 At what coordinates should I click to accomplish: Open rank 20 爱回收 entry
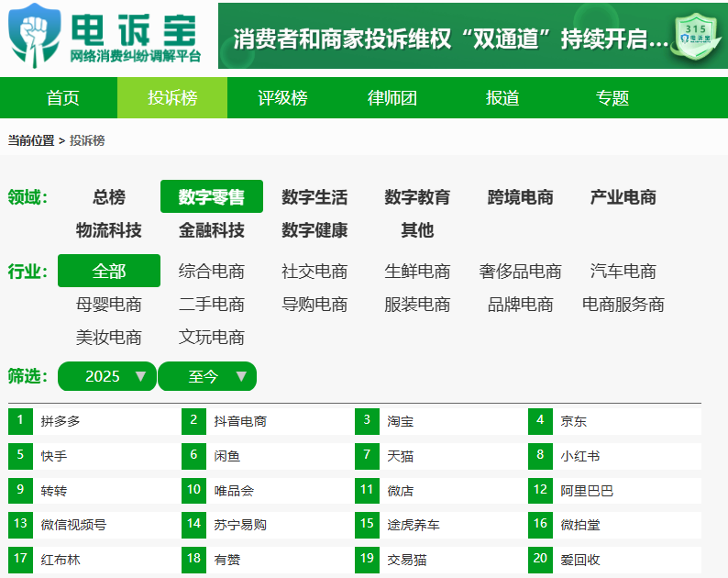[x=614, y=560]
